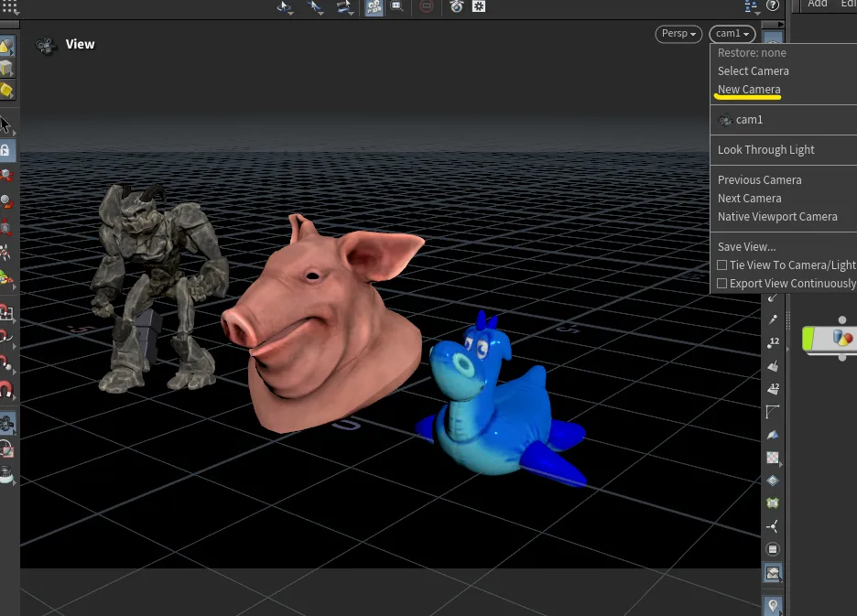Screen dimensions: 857x616
Task: Click the green frame display option icon
Action: 772,503
